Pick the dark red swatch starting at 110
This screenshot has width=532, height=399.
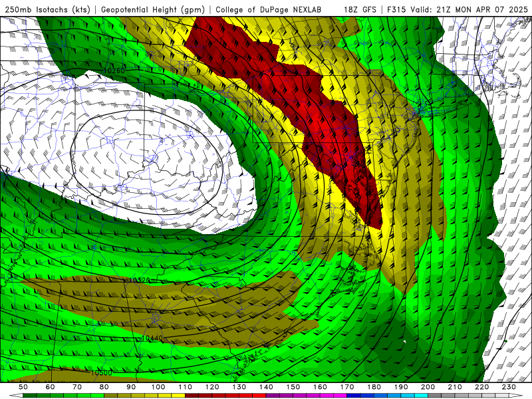click(192, 396)
